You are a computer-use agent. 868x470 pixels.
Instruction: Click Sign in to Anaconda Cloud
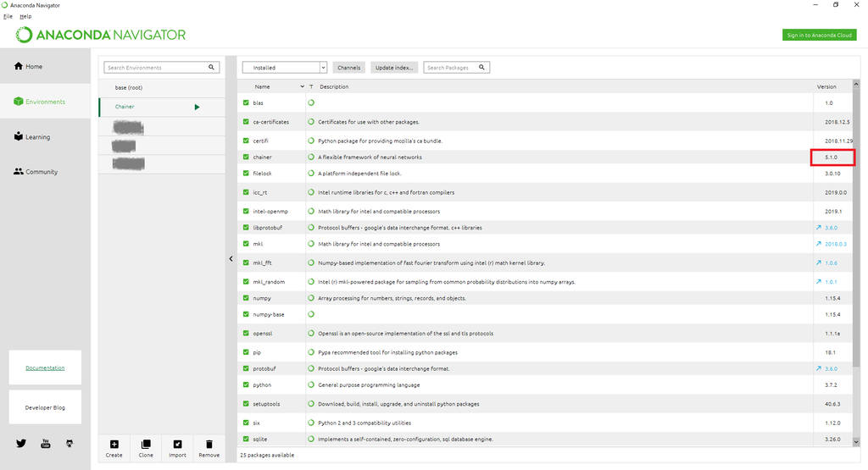point(820,35)
